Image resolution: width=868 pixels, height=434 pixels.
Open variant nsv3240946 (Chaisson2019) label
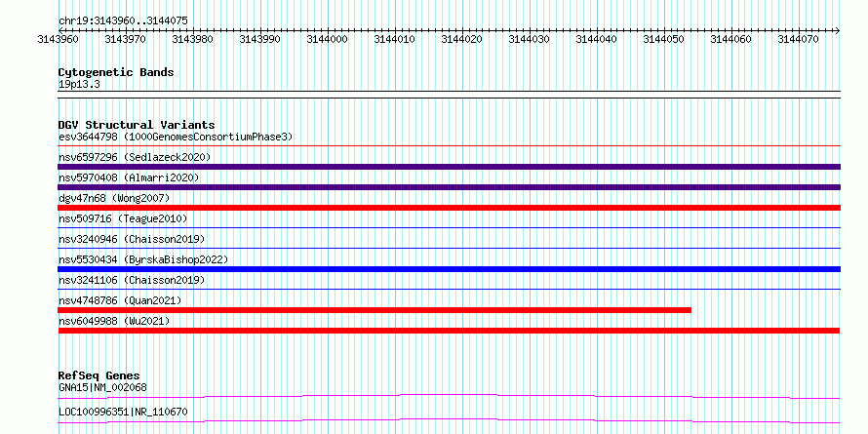132,239
